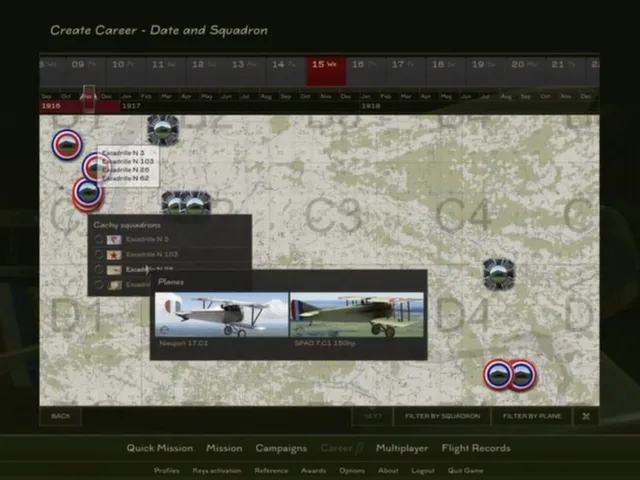Click the Escadrille N 26 emblem flag

(114, 270)
